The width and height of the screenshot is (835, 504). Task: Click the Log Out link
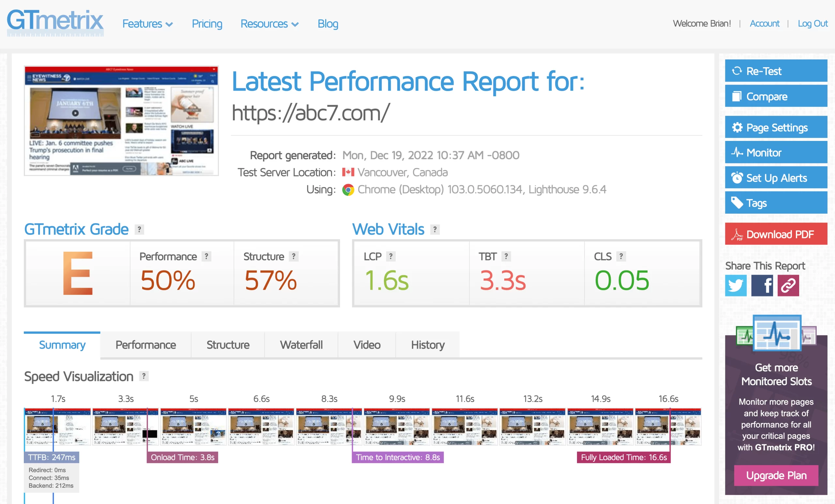click(812, 23)
